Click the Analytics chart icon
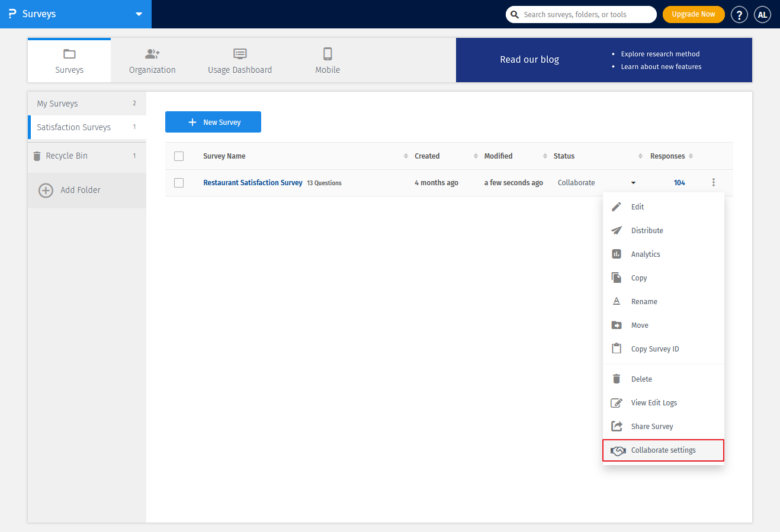 tap(617, 254)
